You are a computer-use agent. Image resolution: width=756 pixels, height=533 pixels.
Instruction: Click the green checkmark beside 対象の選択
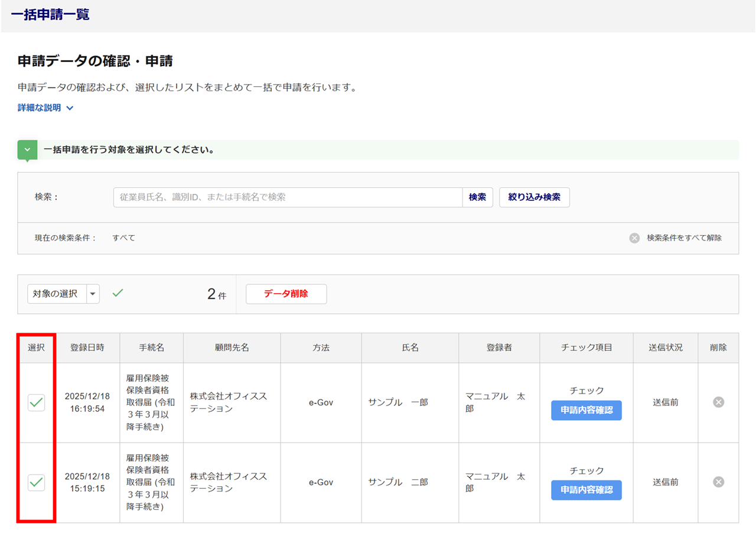[118, 293]
